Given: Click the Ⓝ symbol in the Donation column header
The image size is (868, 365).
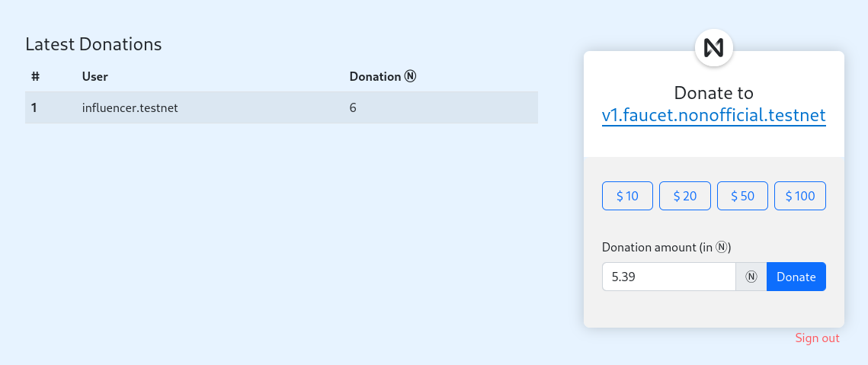Looking at the screenshot, I should point(410,76).
